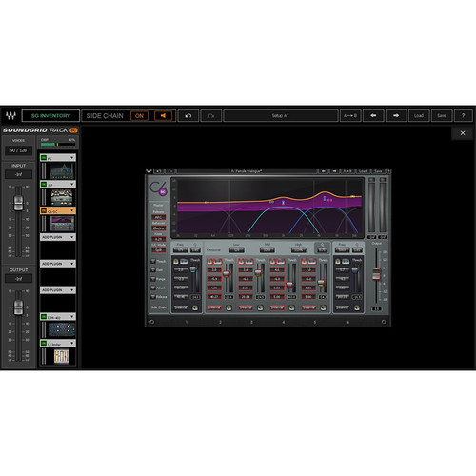The width and height of the screenshot is (476, 476).
Task: Open the second rack slot plugin thumbnail
Action: click(x=62, y=197)
